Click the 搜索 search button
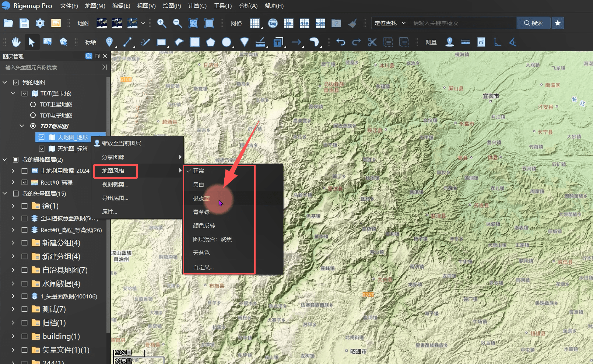This screenshot has width=593, height=364. coord(533,23)
